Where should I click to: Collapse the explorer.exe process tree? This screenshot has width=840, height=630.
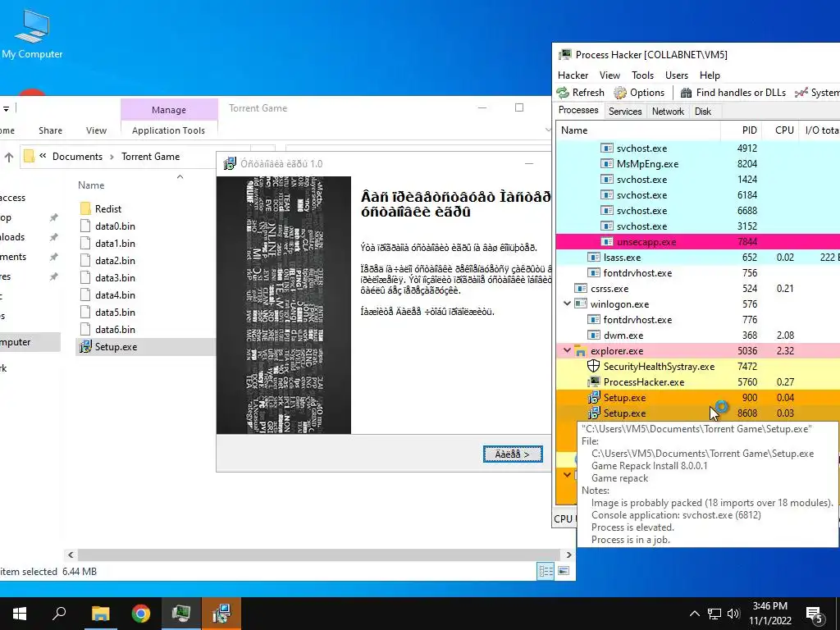[x=567, y=350]
